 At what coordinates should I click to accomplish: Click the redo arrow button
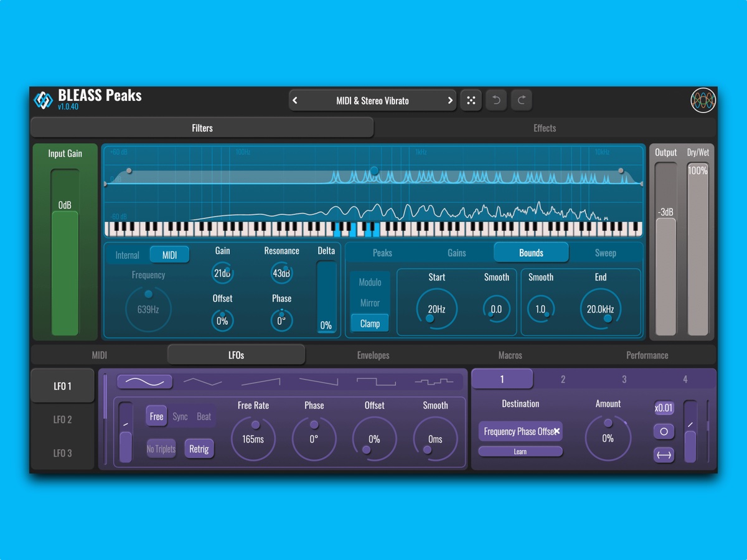[522, 100]
